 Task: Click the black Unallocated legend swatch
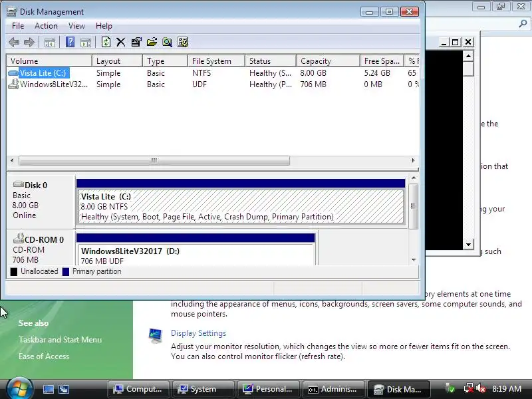click(13, 272)
